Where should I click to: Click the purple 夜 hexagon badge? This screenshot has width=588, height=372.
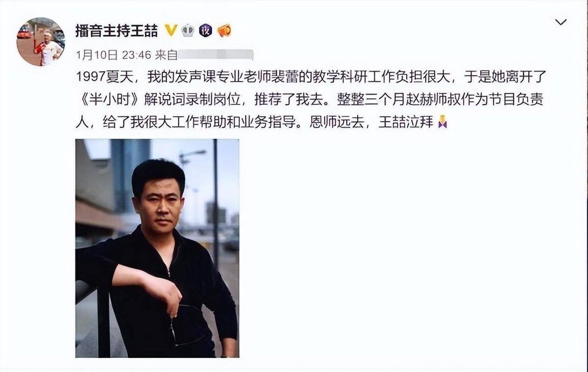point(206,30)
